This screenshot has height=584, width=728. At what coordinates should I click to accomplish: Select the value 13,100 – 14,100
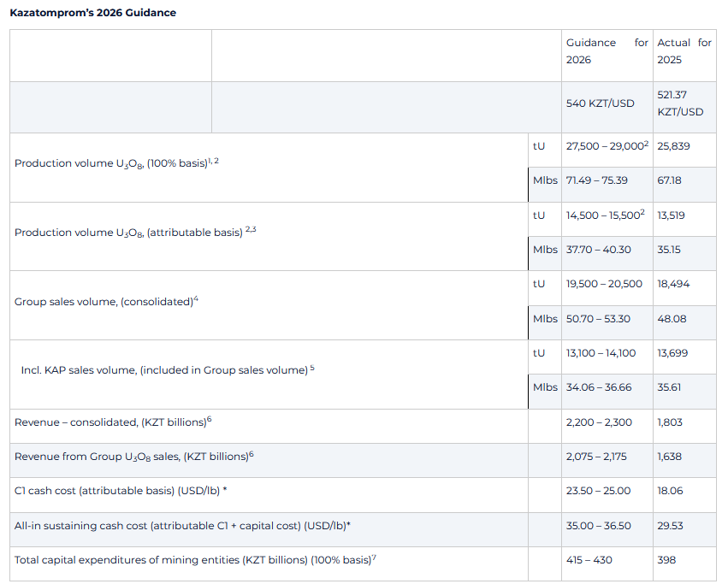pos(601,353)
